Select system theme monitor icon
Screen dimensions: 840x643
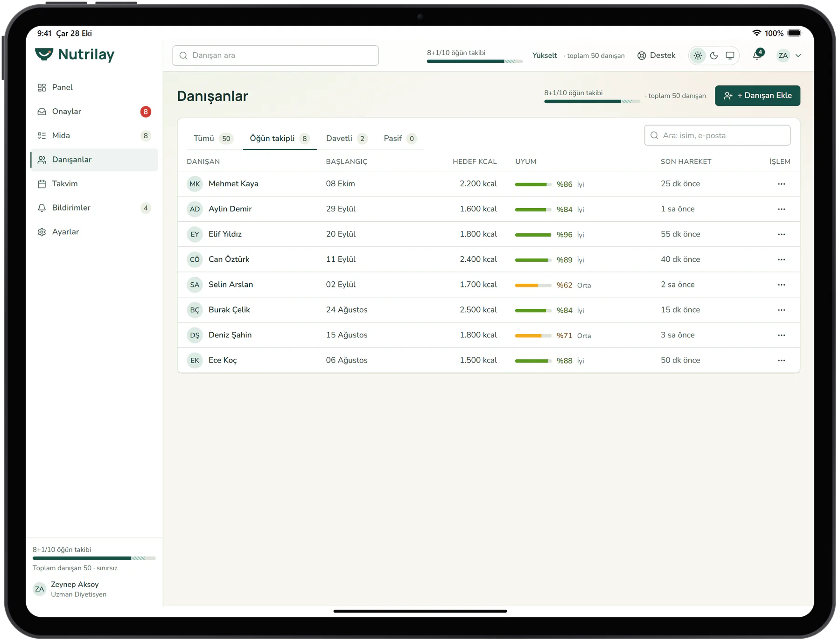pos(730,56)
